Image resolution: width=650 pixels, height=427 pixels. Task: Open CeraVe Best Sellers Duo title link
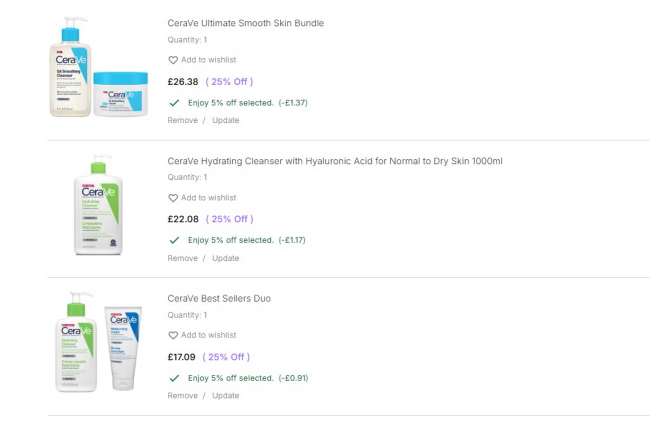click(219, 298)
